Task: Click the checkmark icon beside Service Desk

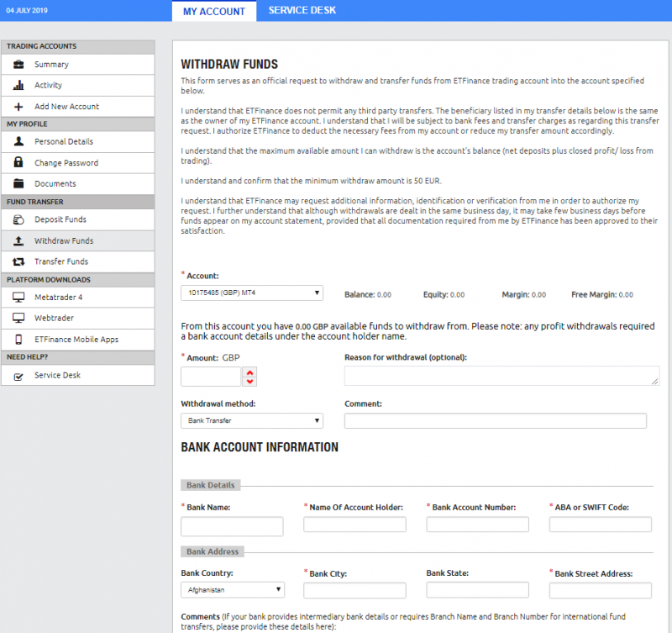Action: [x=18, y=377]
